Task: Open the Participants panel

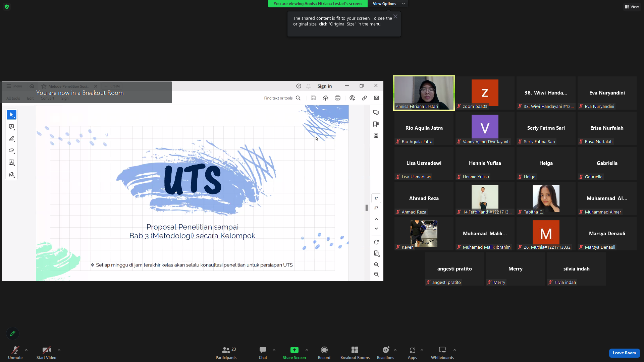Action: pos(226,353)
